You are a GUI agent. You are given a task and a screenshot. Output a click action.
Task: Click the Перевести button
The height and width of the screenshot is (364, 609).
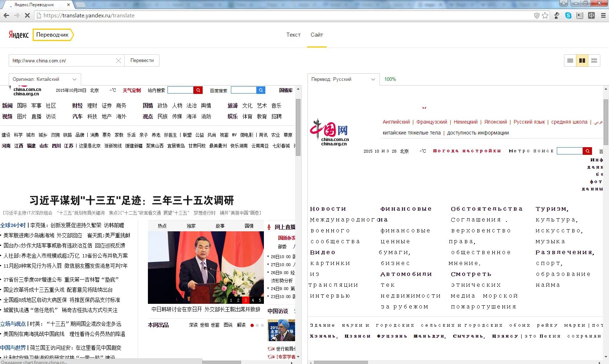tap(142, 61)
